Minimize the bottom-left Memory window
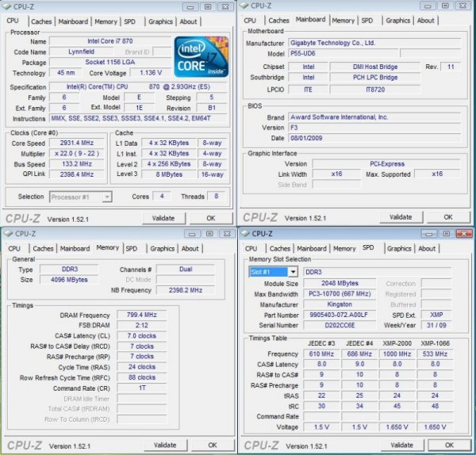Screen dimensions: 476x455 (x=192, y=234)
